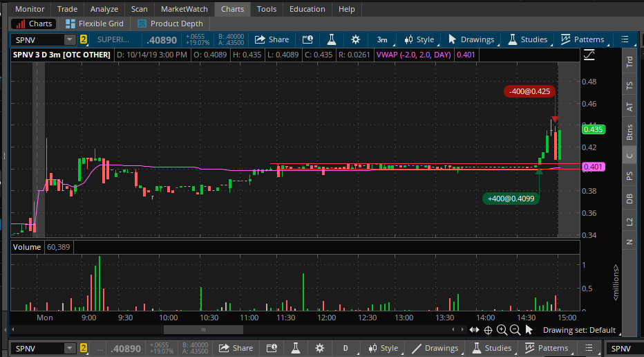Click the chart mode icon above price axis
Image resolution: width=644 pixels, height=357 pixels.
(589, 55)
